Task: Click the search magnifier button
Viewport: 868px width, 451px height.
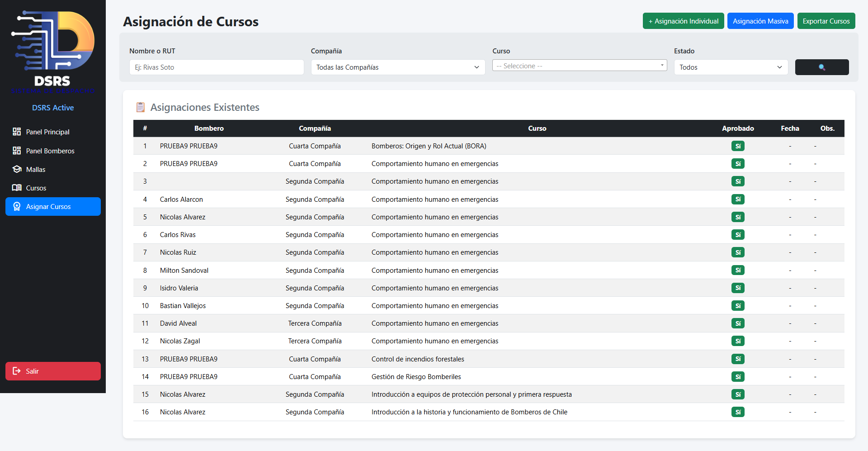Action: pyautogui.click(x=822, y=67)
